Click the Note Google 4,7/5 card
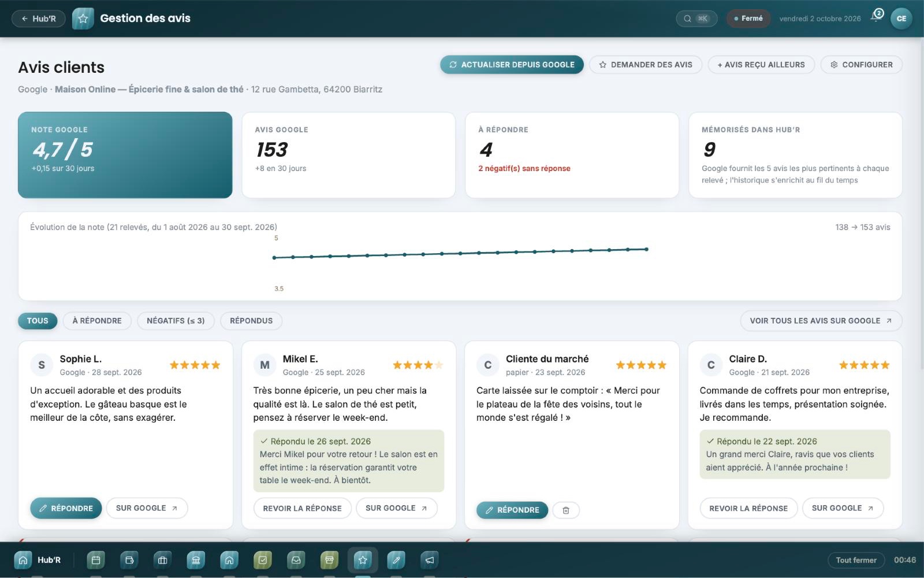This screenshot has width=924, height=578. 125,155
